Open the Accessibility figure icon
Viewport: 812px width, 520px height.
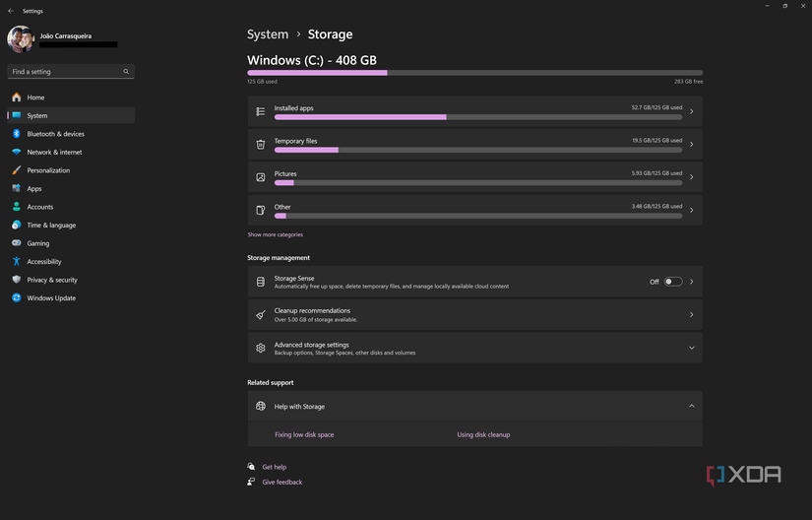(x=17, y=262)
